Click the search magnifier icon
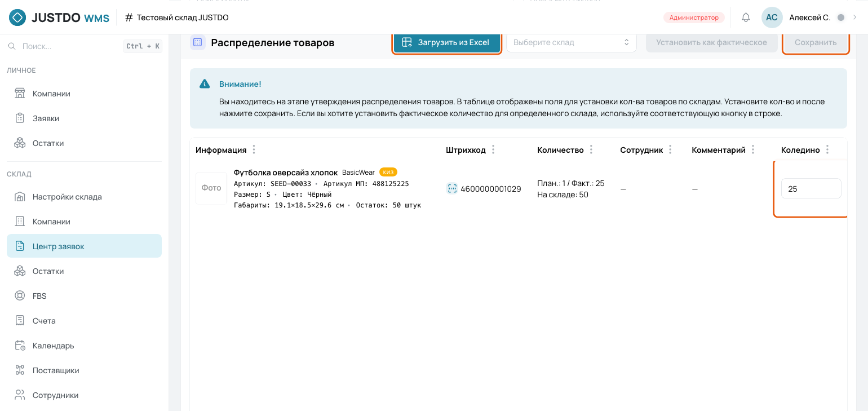868x411 pixels. click(12, 46)
